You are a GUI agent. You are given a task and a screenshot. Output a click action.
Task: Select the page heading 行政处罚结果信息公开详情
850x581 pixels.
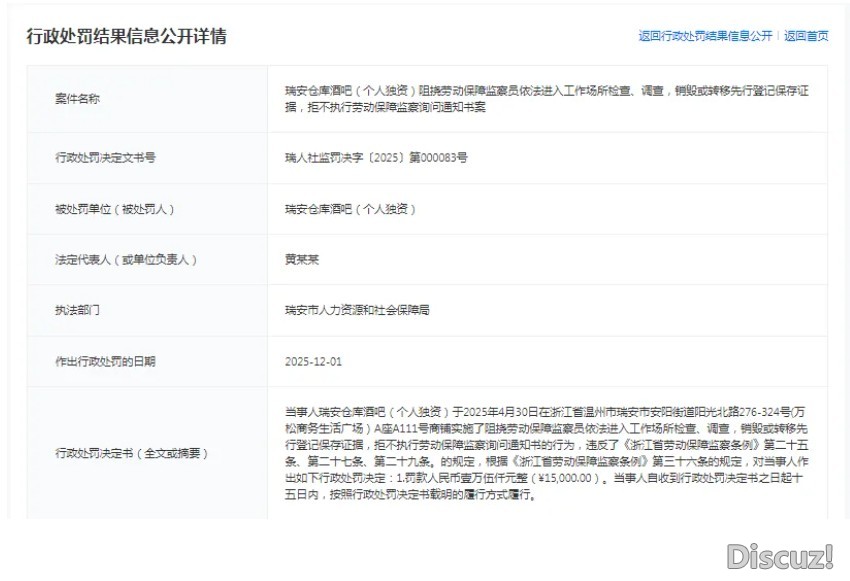pyautogui.click(x=127, y=37)
